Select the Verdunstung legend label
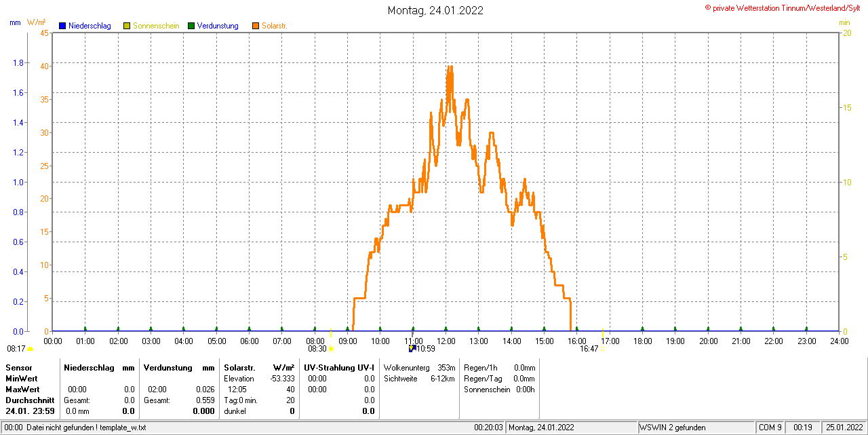The width and height of the screenshot is (868, 435). 218,26
